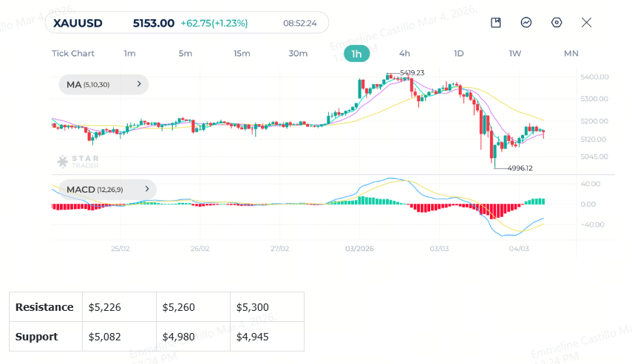Switch to the 4h timeframe
Viewport: 632px width, 364px height.
coord(404,54)
